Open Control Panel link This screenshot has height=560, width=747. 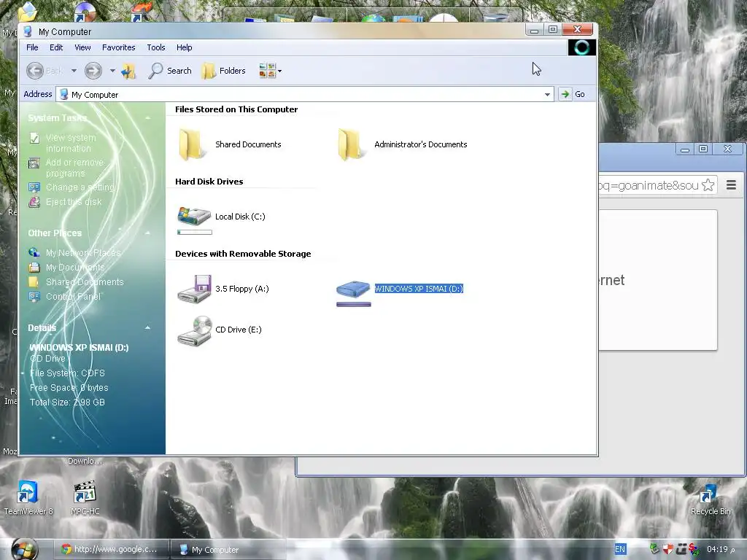click(73, 297)
